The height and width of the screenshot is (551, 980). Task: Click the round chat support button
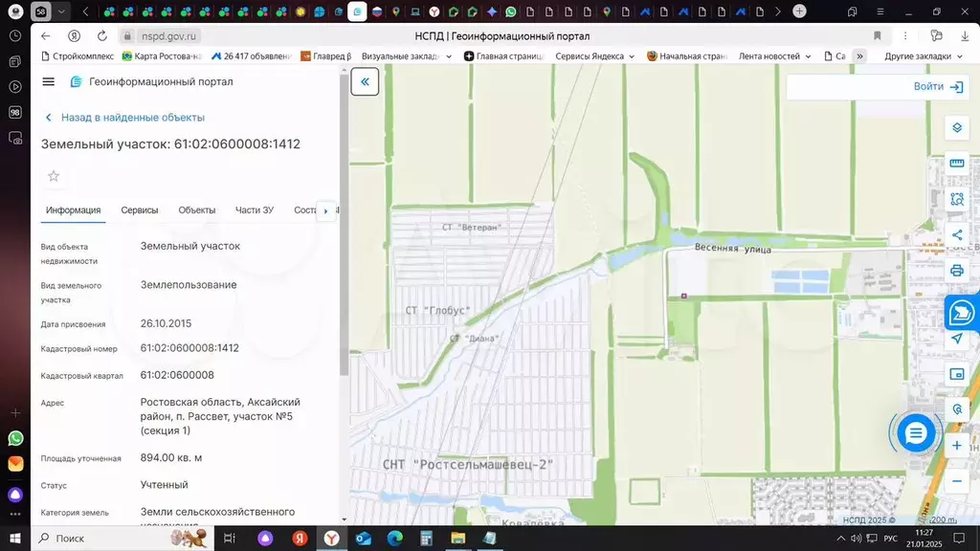(916, 433)
